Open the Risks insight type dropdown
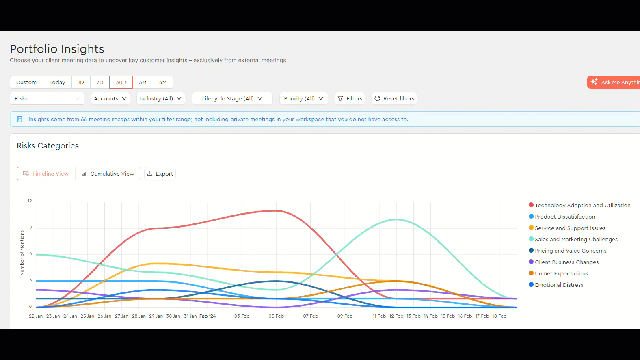Image resolution: width=640 pixels, height=360 pixels. [x=47, y=98]
